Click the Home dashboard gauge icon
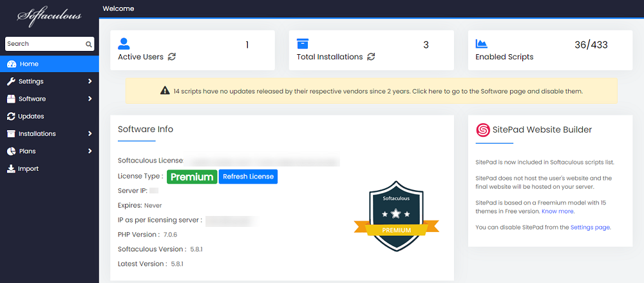644x283 pixels. click(12, 64)
